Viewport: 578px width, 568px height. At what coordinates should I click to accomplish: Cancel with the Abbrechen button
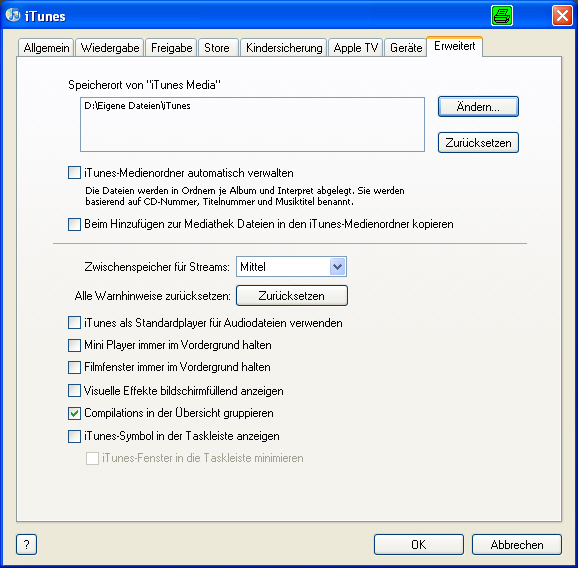point(517,544)
